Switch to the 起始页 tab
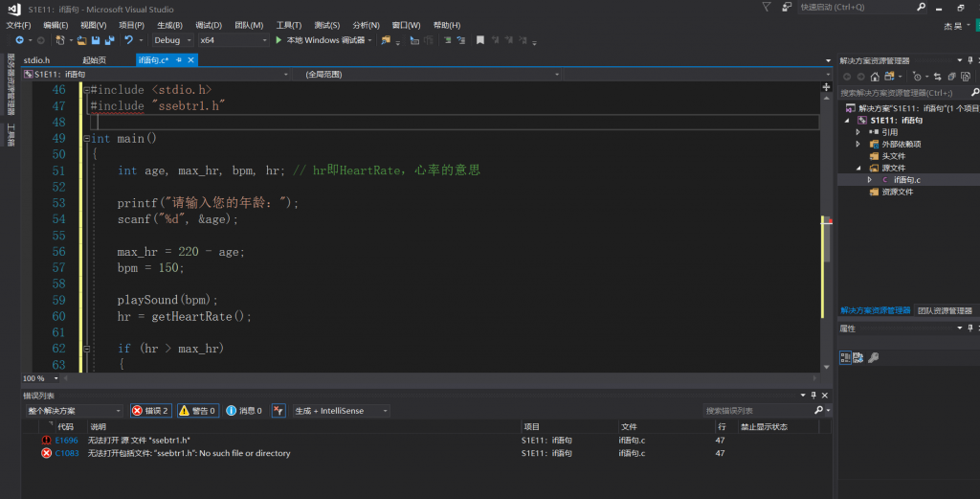Screen dimensions: 980x499 95,60
